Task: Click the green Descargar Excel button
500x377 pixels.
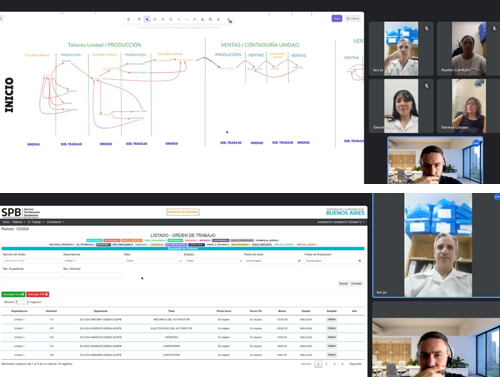Action: pyautogui.click(x=13, y=294)
